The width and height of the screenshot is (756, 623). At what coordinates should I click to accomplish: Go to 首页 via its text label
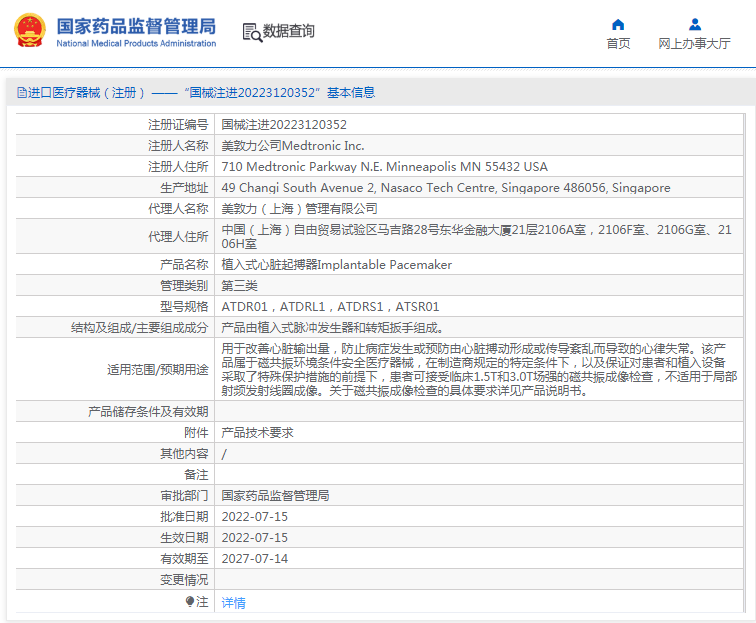coord(618,44)
